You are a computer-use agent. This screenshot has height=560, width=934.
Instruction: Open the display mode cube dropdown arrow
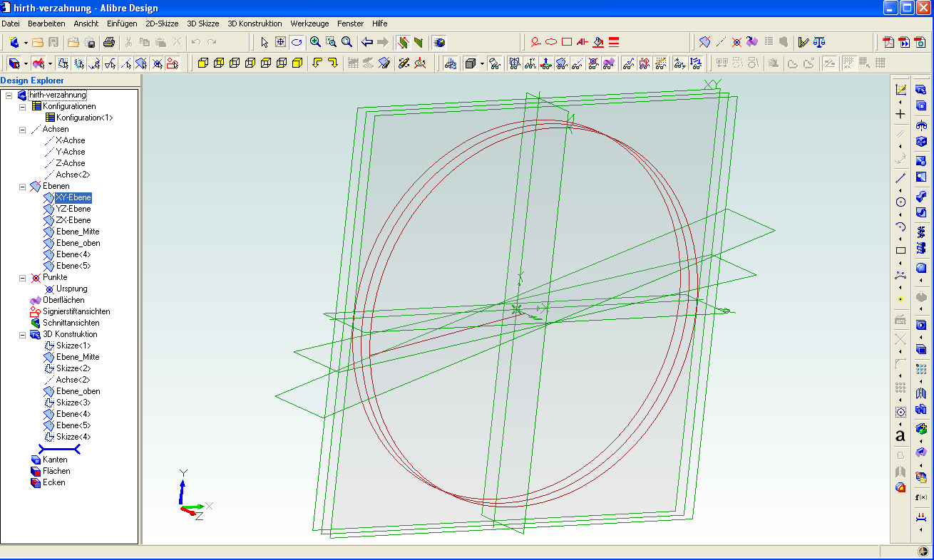click(482, 63)
